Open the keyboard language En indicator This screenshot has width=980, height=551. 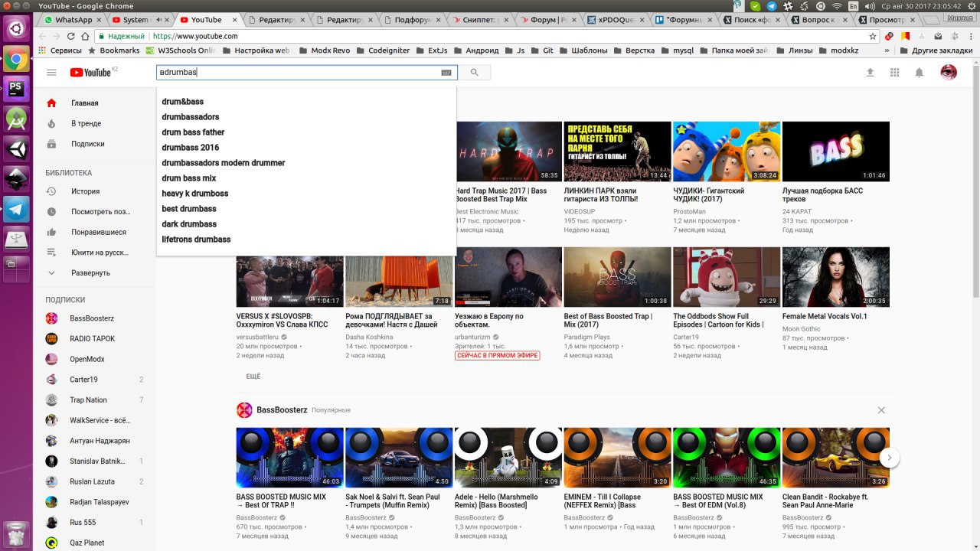click(x=854, y=5)
